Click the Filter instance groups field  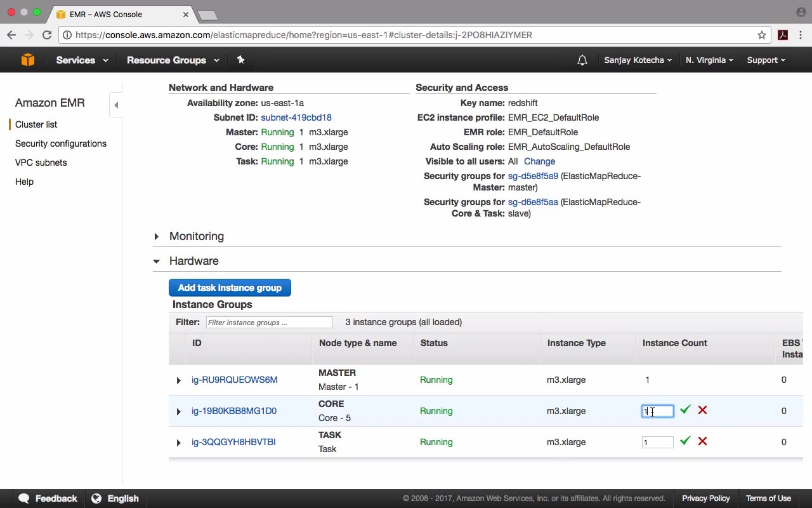click(x=269, y=323)
